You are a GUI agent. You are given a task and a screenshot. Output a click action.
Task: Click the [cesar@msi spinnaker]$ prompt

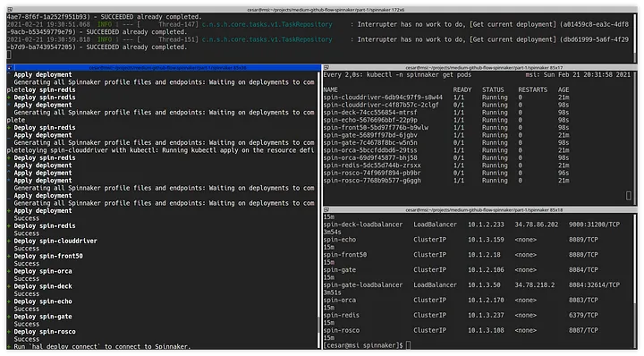point(363,345)
